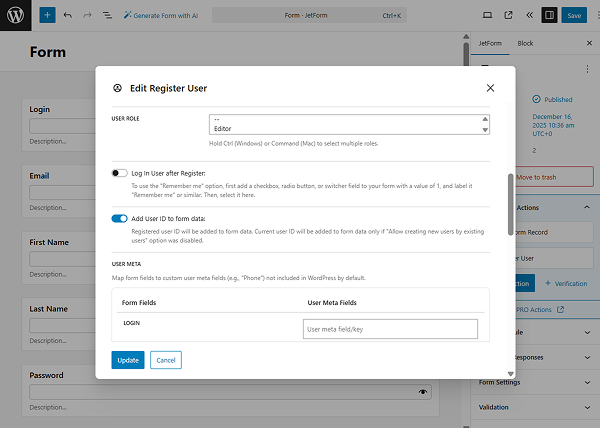Click the WordPress logo icon

15,15
